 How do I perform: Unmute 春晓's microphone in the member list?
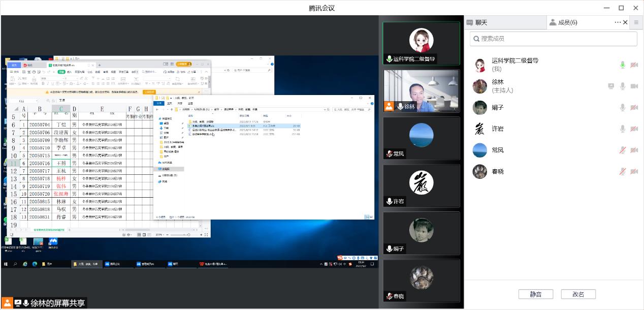623,172
